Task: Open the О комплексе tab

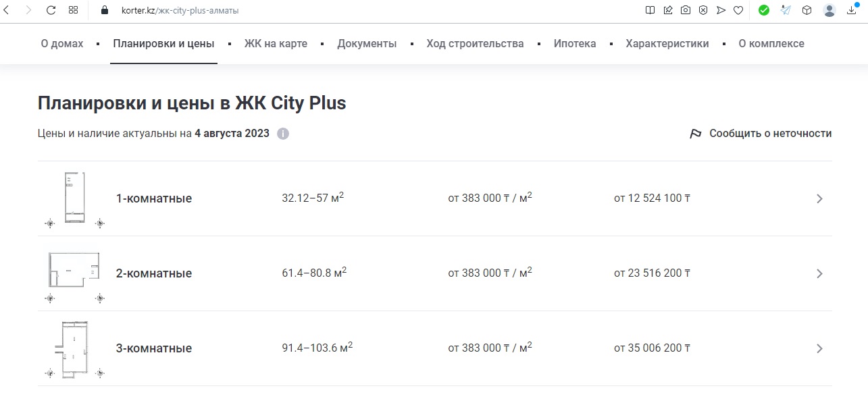Action: coord(771,43)
